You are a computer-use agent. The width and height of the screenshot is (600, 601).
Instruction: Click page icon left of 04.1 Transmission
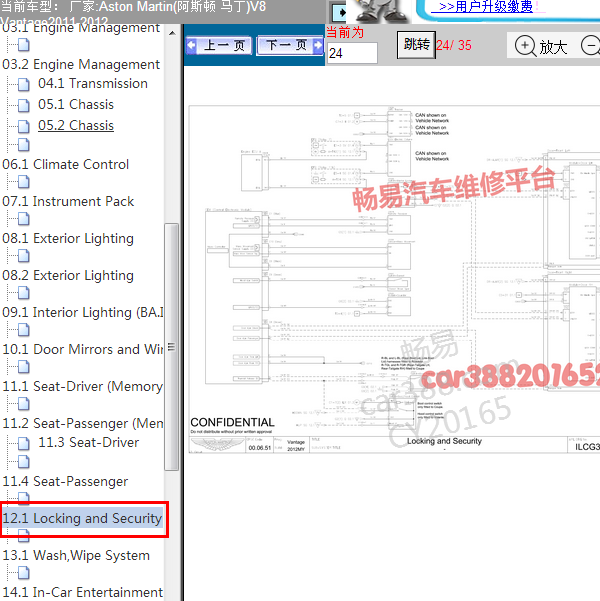tap(24, 84)
